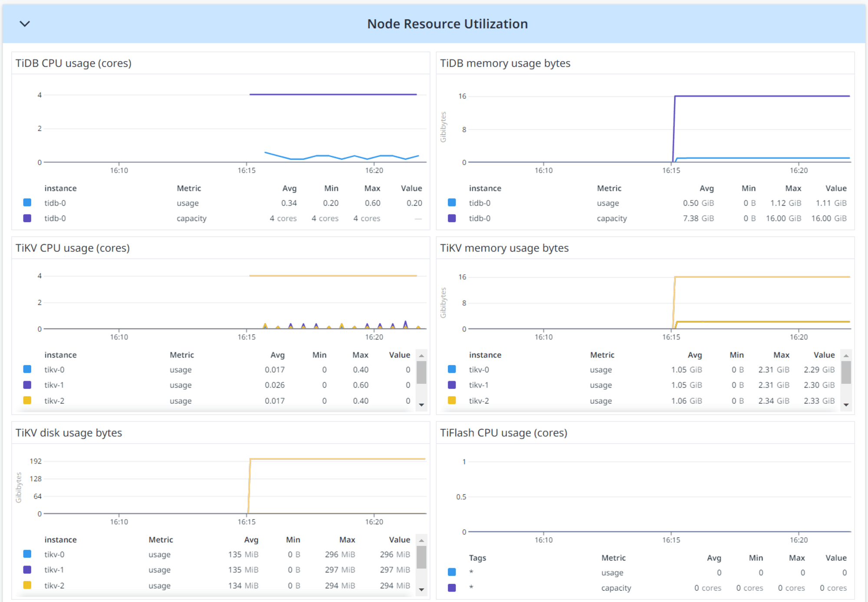Click the tikv-2 usage row in the TiKV CPU legend
Image resolution: width=868 pixels, height=602 pixels.
(x=217, y=401)
